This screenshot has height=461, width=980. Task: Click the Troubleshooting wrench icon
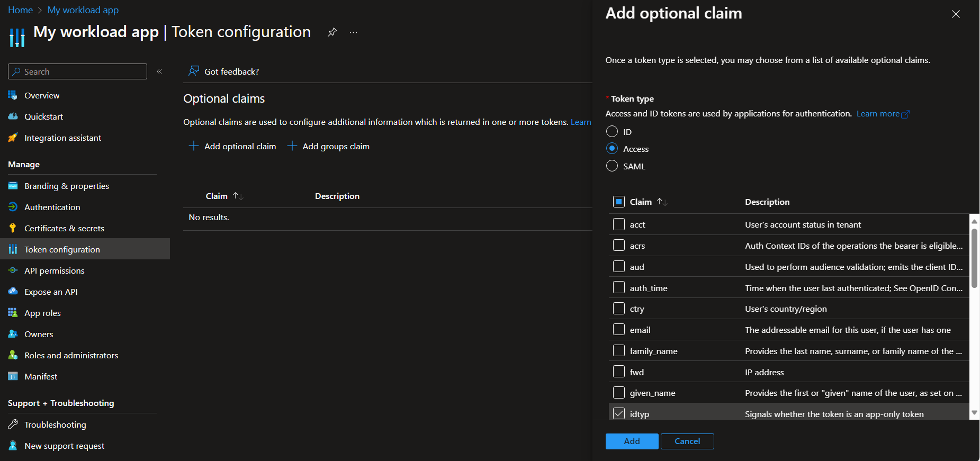coord(13,424)
